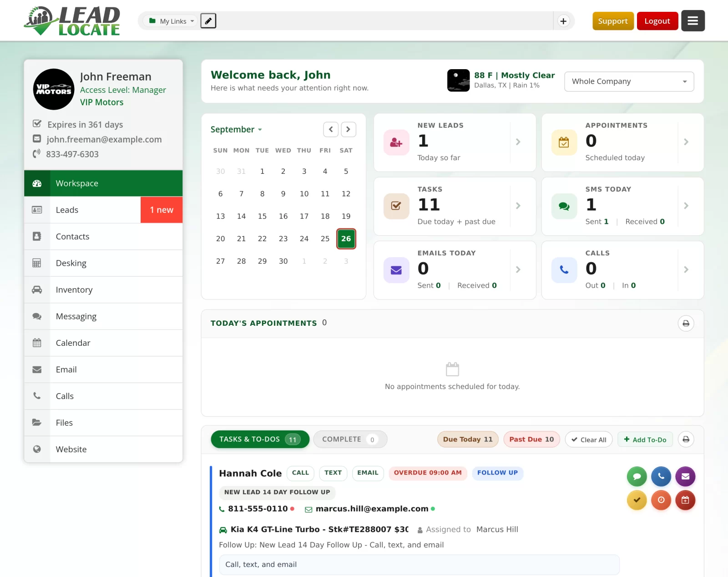The height and width of the screenshot is (577, 728).
Task: Snooze task with orange clock icon
Action: [661, 500]
